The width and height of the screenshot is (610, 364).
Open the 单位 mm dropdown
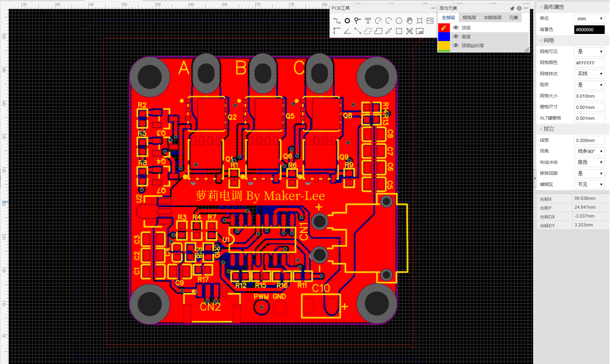[589, 19]
